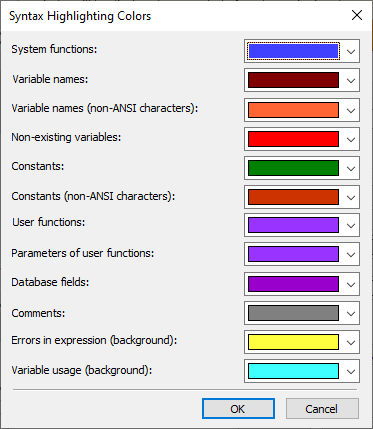Click "Variable names (non-ANSI characters):" label
The image size is (373, 429).
pos(105,108)
